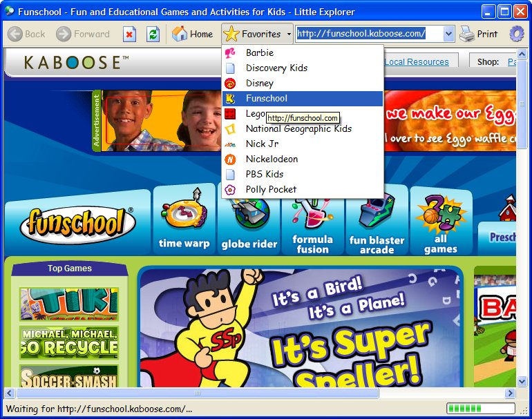Click the Print printer icon
The height and width of the screenshot is (419, 532).
[x=467, y=34]
